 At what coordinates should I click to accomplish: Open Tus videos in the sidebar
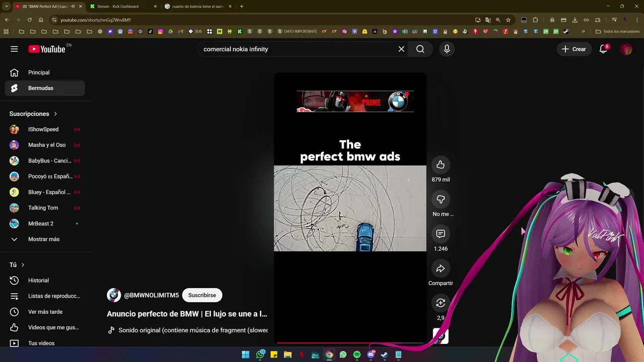45,343
